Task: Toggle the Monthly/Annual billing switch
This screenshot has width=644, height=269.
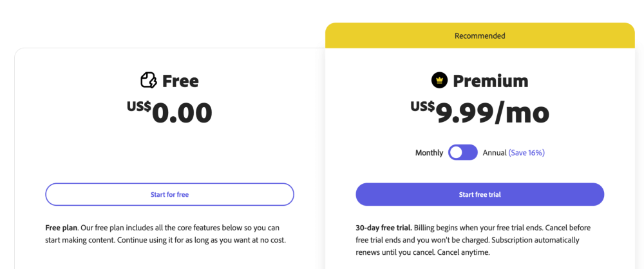Action: click(463, 153)
